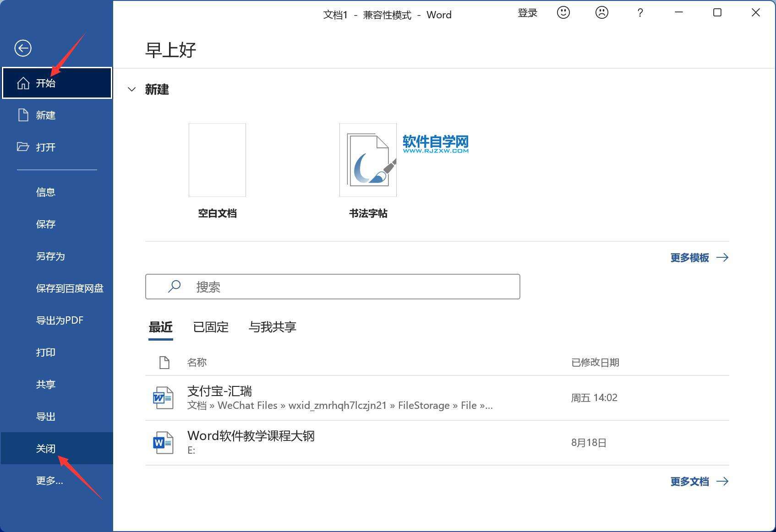Choose 保存 in the sidebar
This screenshot has width=776, height=532.
pos(57,224)
